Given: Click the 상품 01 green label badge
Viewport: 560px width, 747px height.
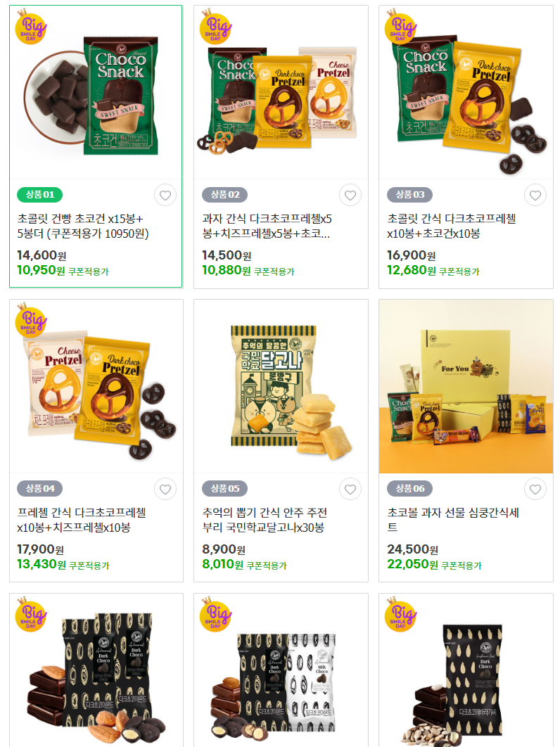Looking at the screenshot, I should point(40,194).
